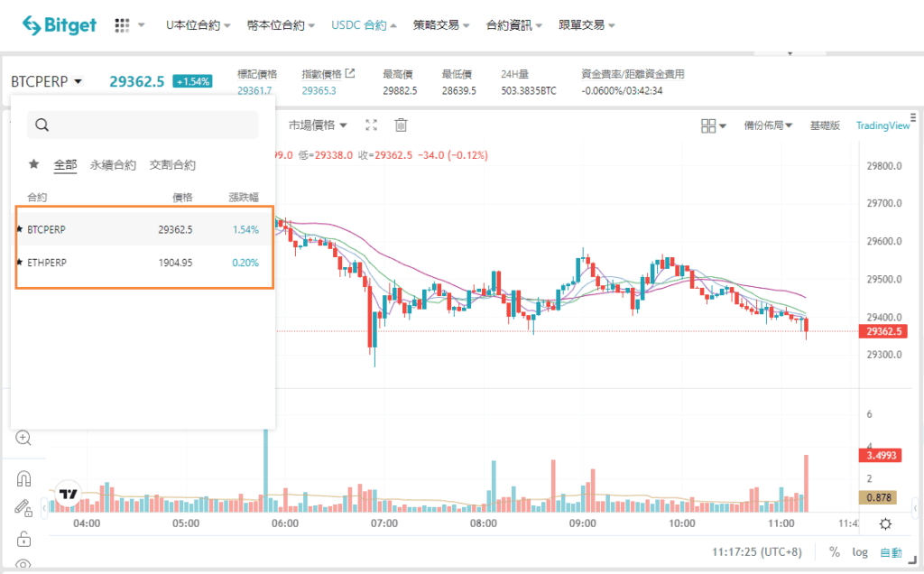924x574 pixels.
Task: Open the USDC 合約 menu
Action: click(x=364, y=24)
